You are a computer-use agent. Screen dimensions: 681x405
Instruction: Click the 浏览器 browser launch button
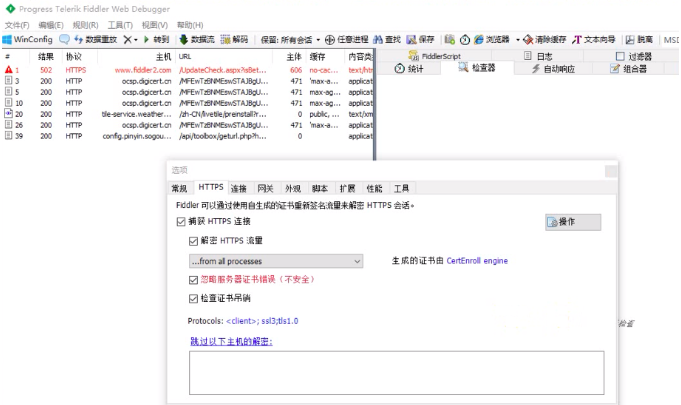click(x=492, y=40)
